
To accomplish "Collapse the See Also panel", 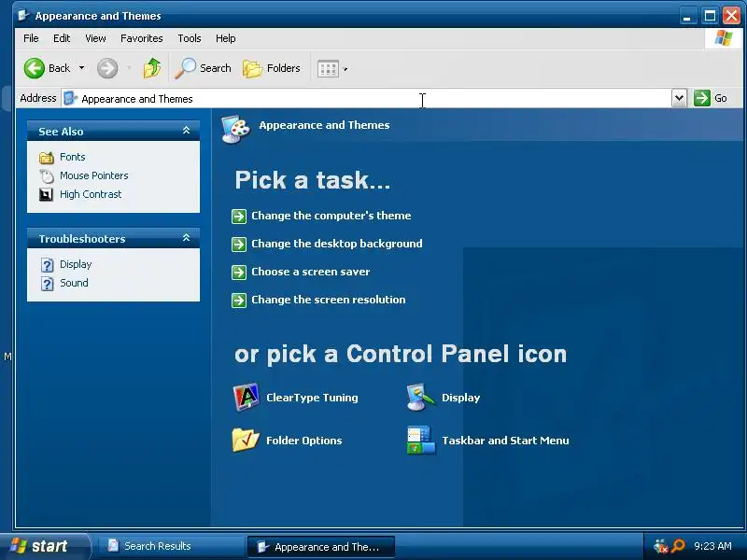I will (186, 130).
